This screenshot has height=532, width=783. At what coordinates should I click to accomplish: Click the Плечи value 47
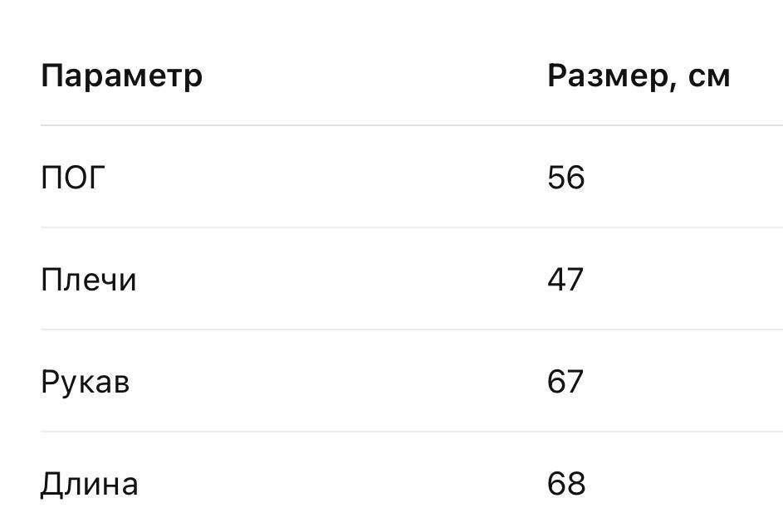tap(565, 280)
